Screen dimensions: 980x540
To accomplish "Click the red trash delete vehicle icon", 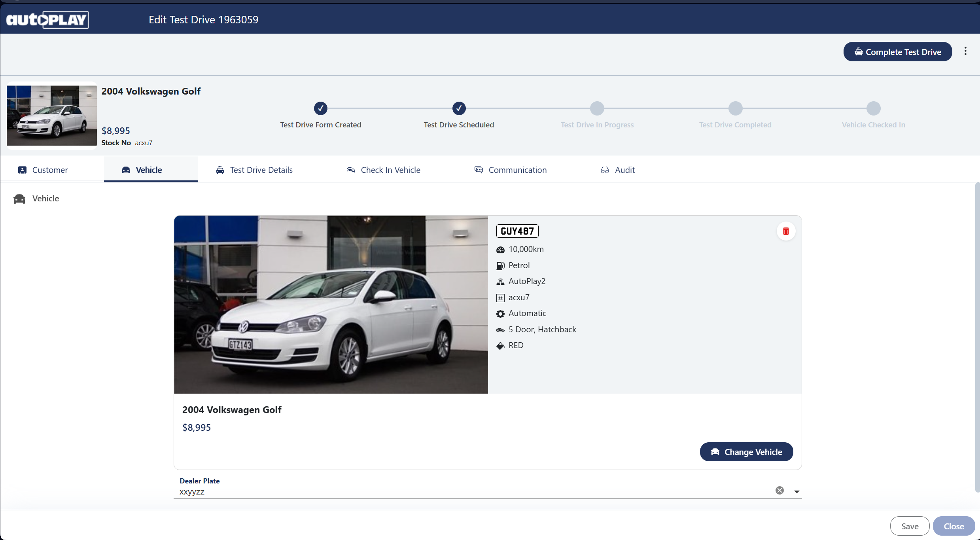I will coord(786,231).
